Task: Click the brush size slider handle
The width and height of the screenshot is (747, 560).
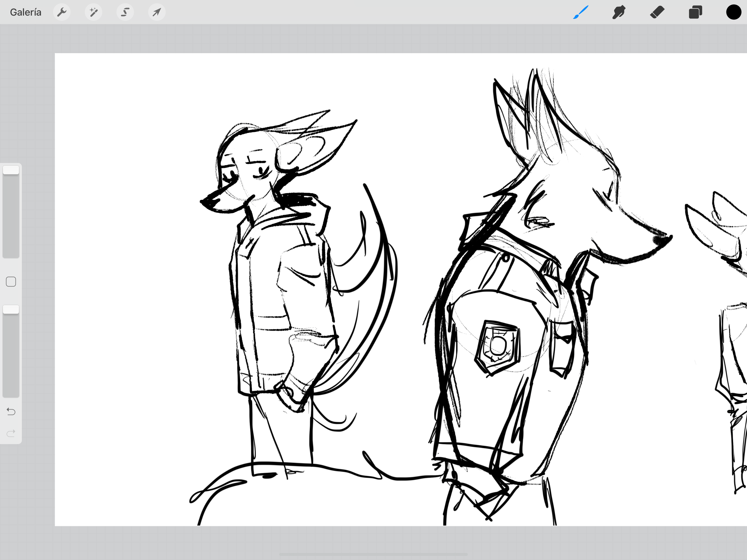Action: click(11, 170)
